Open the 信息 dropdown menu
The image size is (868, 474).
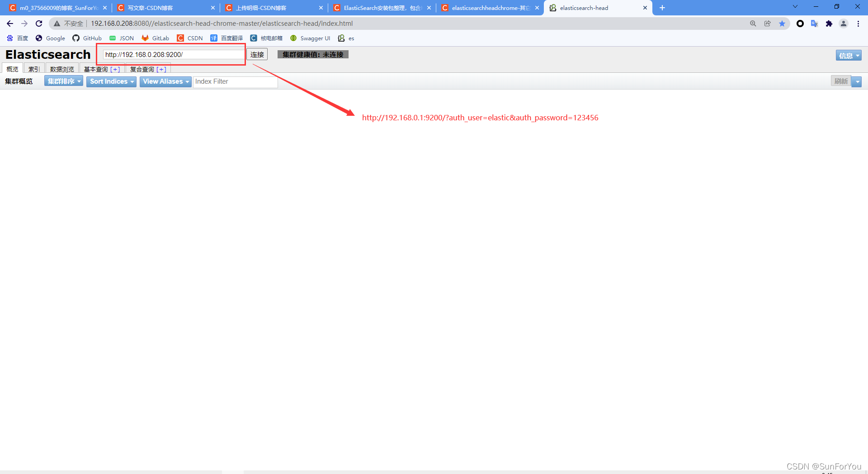pyautogui.click(x=849, y=55)
